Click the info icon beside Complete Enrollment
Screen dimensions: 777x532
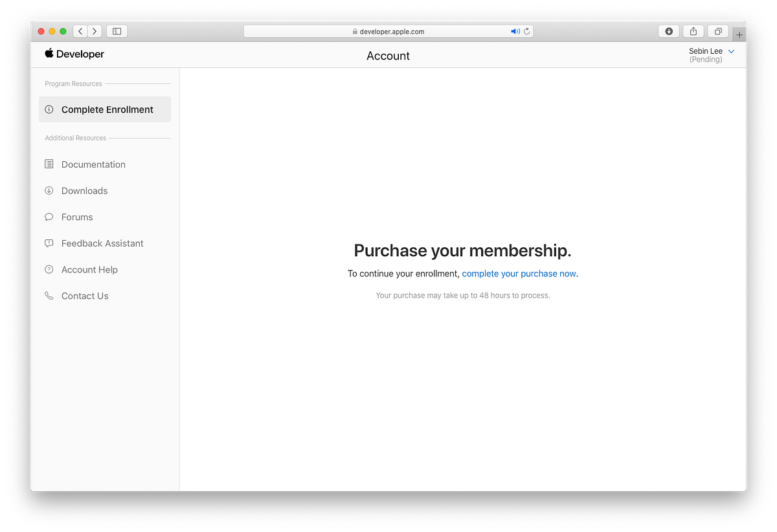pyautogui.click(x=50, y=109)
